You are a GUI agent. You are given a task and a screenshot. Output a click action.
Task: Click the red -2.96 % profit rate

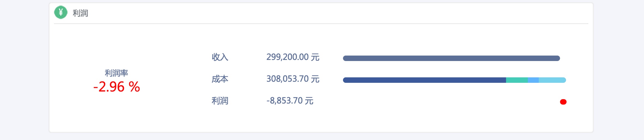tap(116, 87)
